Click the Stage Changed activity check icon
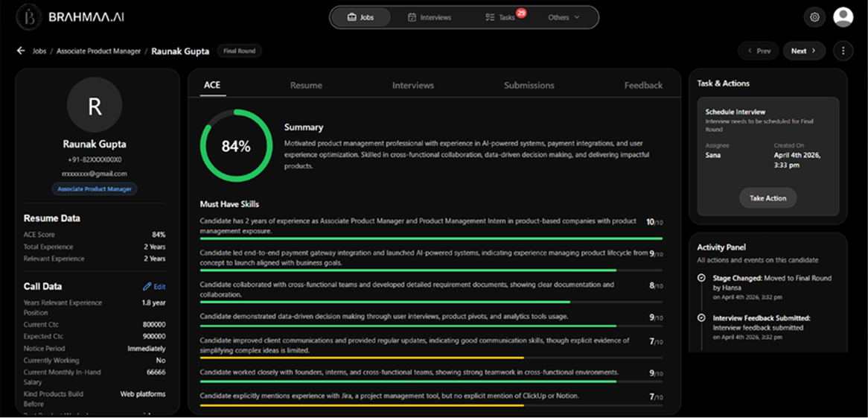 pos(701,278)
